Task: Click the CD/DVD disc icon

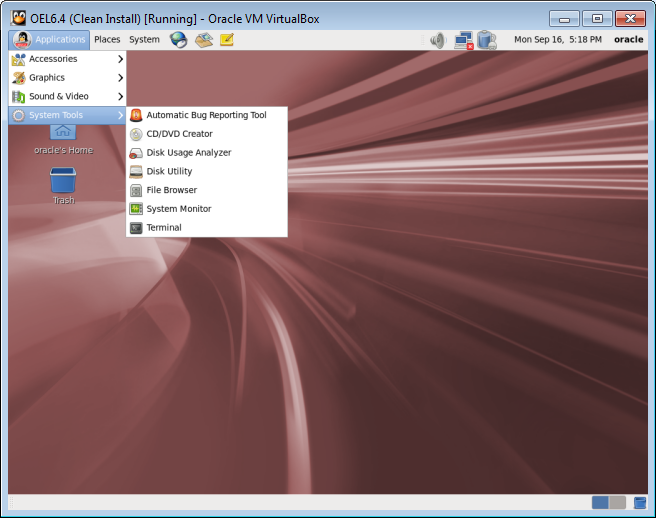Action: [136, 134]
